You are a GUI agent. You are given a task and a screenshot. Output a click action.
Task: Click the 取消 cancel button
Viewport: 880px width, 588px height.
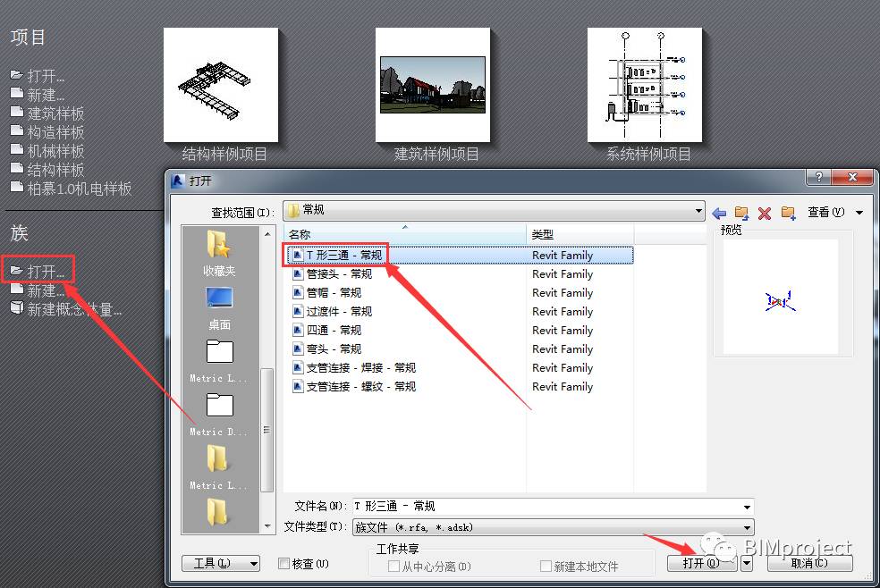point(809,563)
